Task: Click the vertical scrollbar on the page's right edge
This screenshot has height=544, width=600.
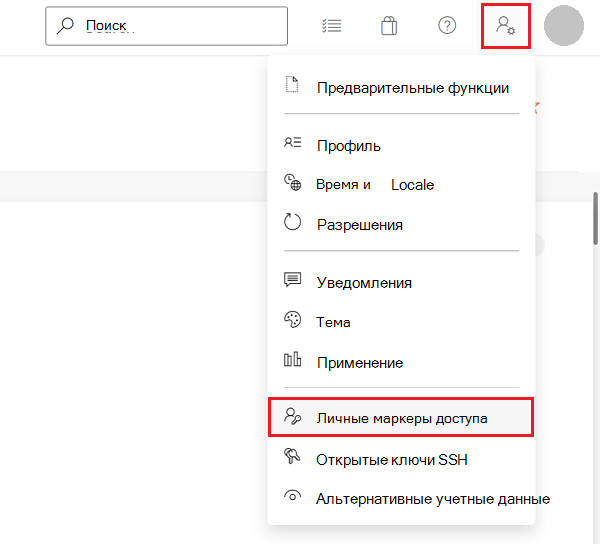Action: click(x=596, y=218)
